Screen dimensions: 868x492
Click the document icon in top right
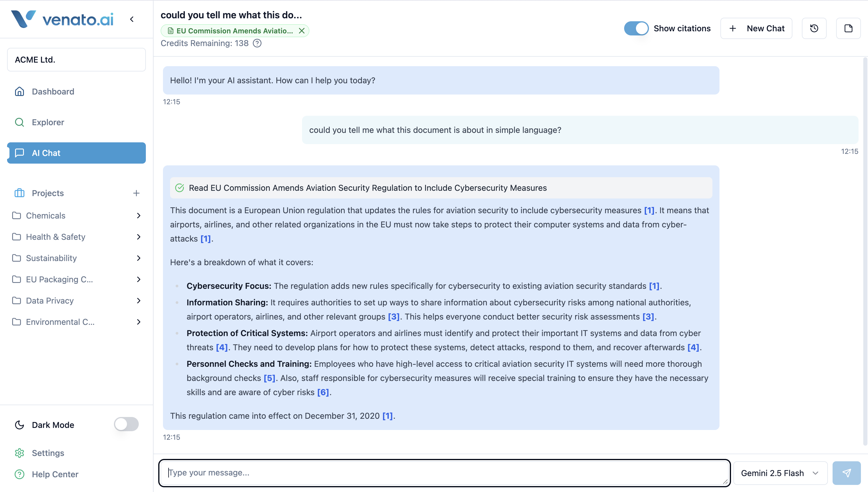848,28
